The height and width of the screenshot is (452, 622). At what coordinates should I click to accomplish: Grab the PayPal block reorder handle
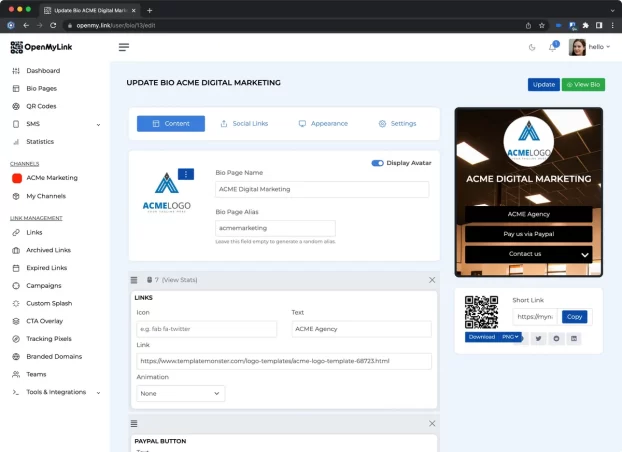pyautogui.click(x=134, y=424)
